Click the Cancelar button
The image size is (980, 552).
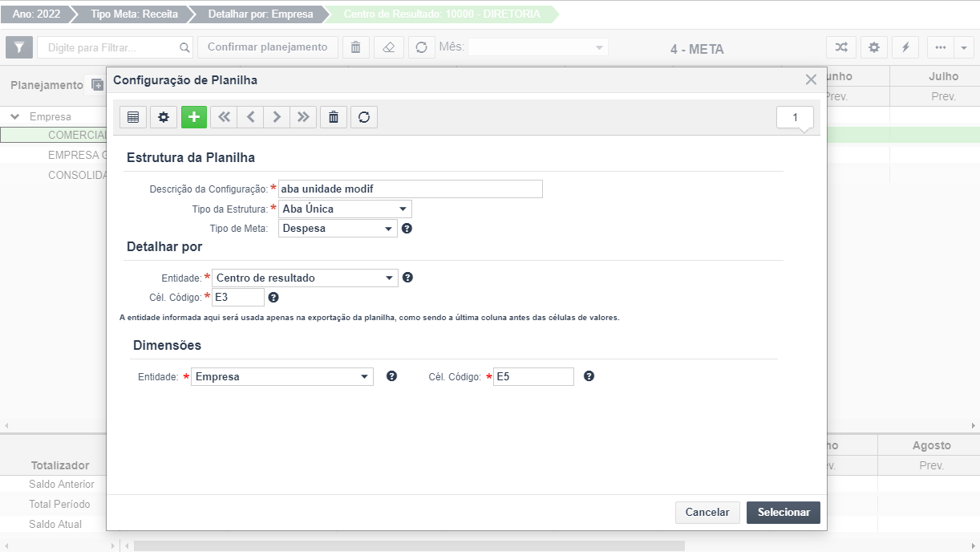(707, 513)
